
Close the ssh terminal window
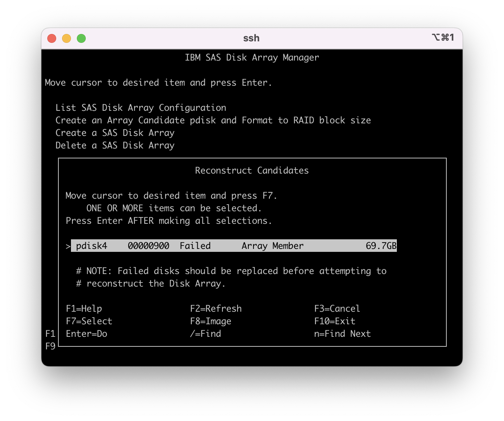[52, 38]
